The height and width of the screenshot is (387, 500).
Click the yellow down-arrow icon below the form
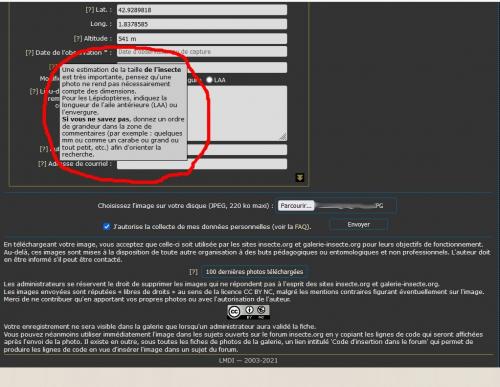tap(300, 178)
